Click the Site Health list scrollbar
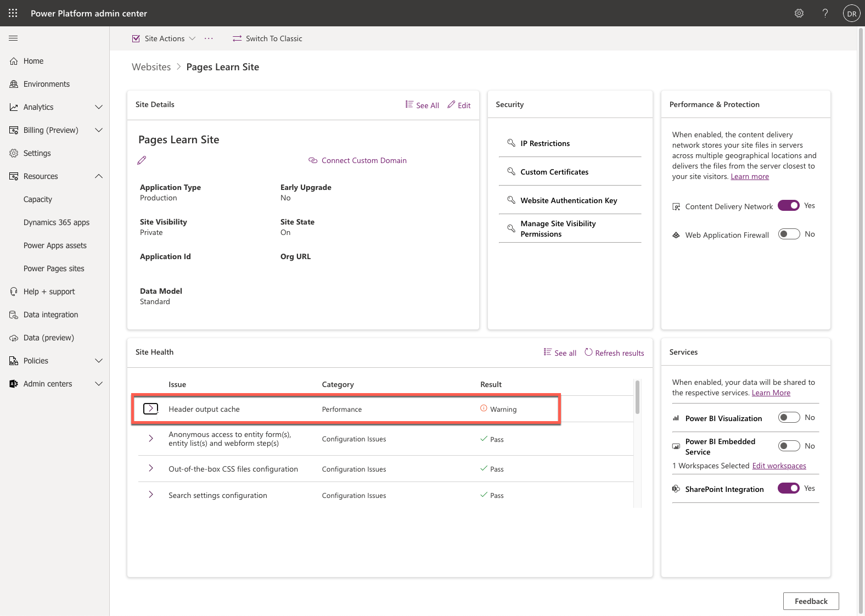 pos(637,397)
